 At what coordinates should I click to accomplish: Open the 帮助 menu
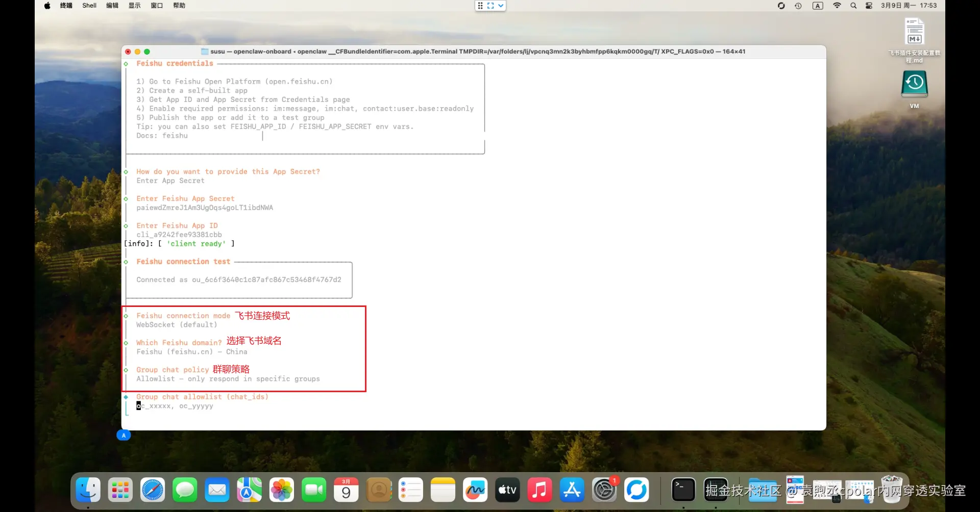[179, 6]
